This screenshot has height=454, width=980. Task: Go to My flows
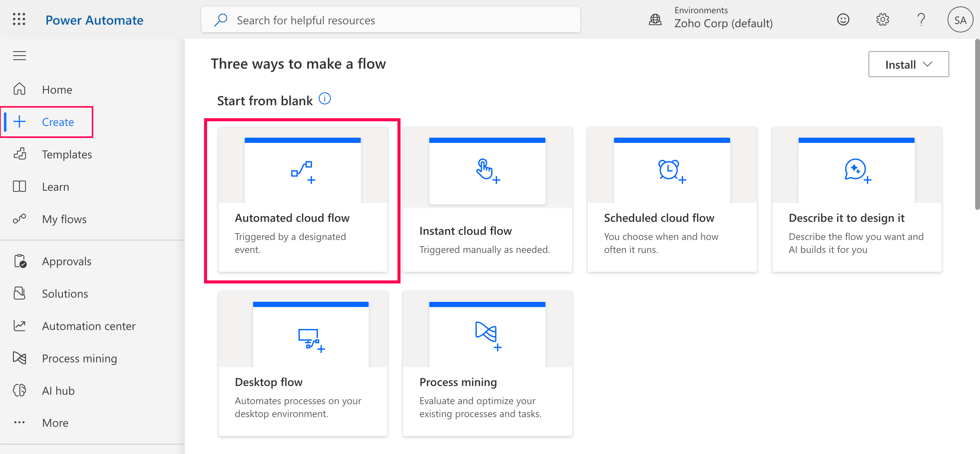(x=64, y=219)
